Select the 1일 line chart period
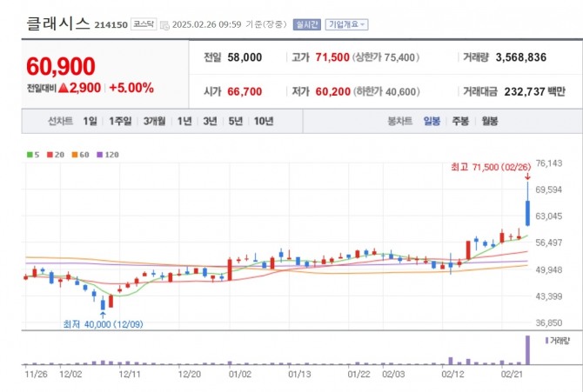This screenshot has width=583, height=392. [x=90, y=121]
